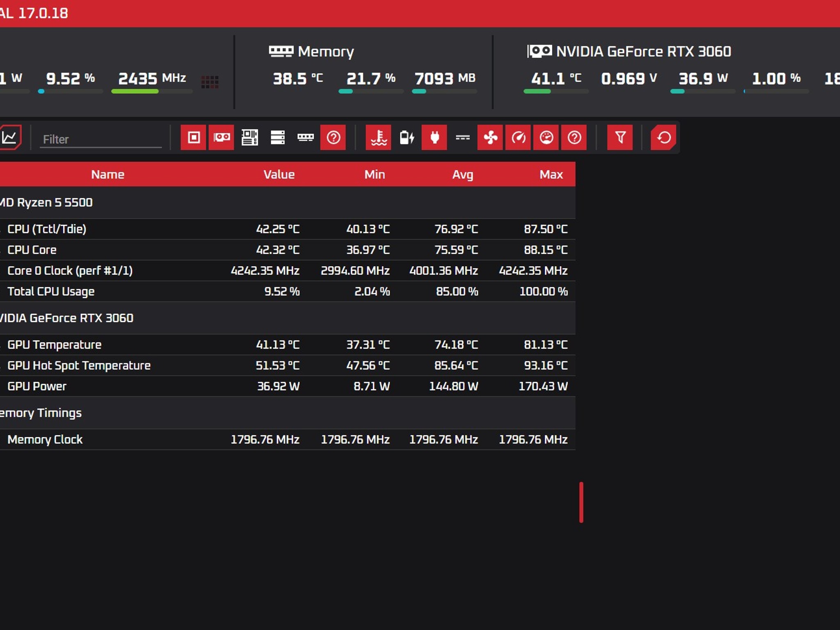Toggle the graph view icon beside Filter
The height and width of the screenshot is (630, 840).
pyautogui.click(x=9, y=137)
